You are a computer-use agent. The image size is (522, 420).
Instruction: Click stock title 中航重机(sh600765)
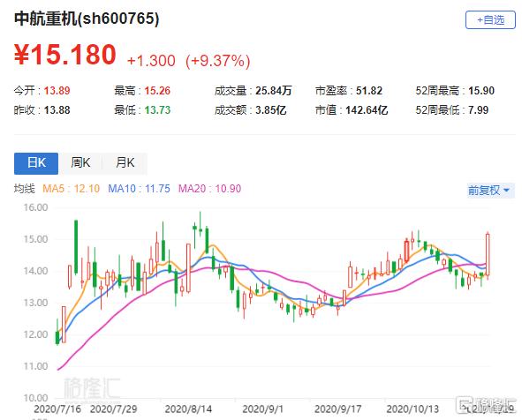pyautogui.click(x=87, y=19)
